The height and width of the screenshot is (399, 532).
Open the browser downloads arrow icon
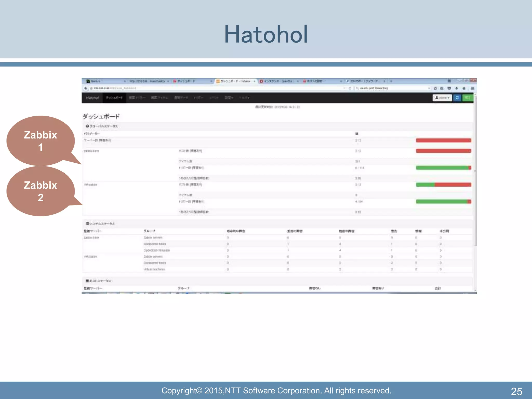tap(456, 88)
